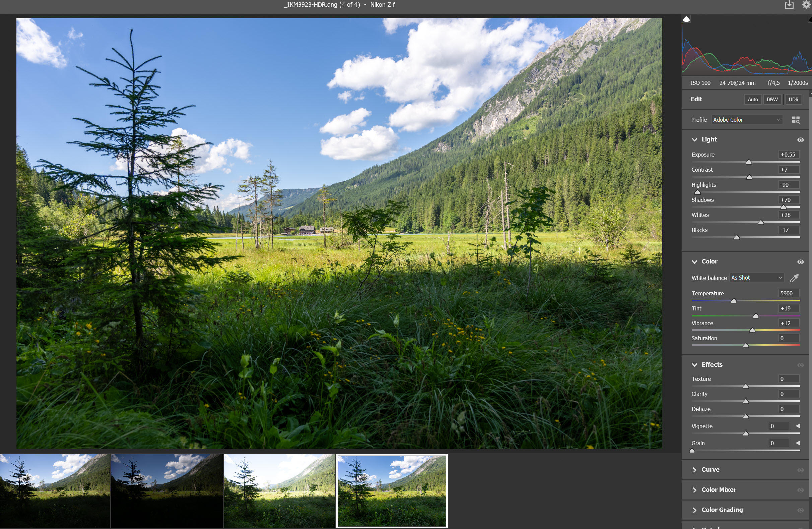Toggle shadow clipping warning in histogram
Viewport: 812px width, 529px height.
pyautogui.click(x=686, y=19)
